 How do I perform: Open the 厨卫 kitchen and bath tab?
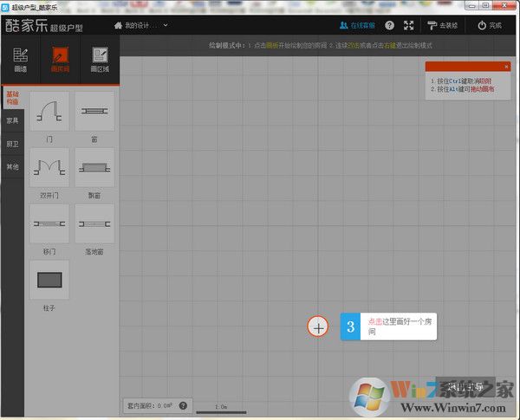click(x=12, y=144)
